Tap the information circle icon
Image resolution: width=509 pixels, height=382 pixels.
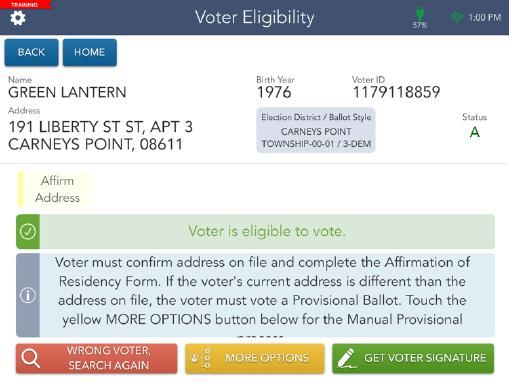point(28,295)
